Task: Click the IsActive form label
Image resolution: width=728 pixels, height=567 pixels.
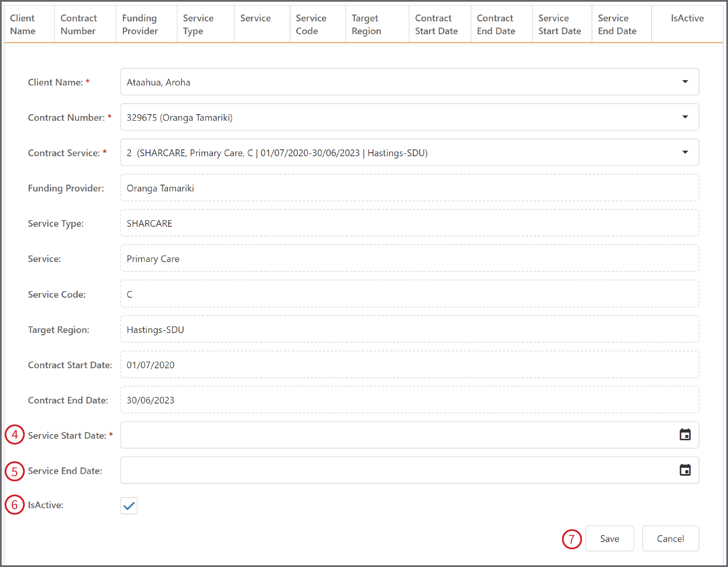Action: click(x=46, y=505)
